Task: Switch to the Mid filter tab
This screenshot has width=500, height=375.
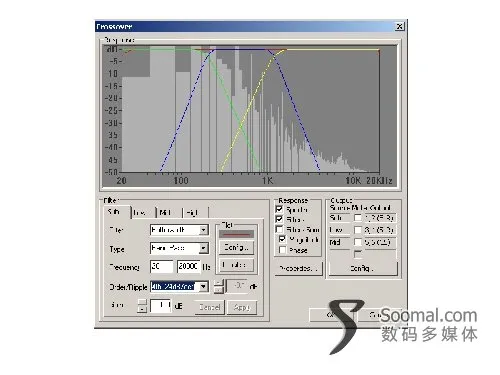Action: (169, 212)
